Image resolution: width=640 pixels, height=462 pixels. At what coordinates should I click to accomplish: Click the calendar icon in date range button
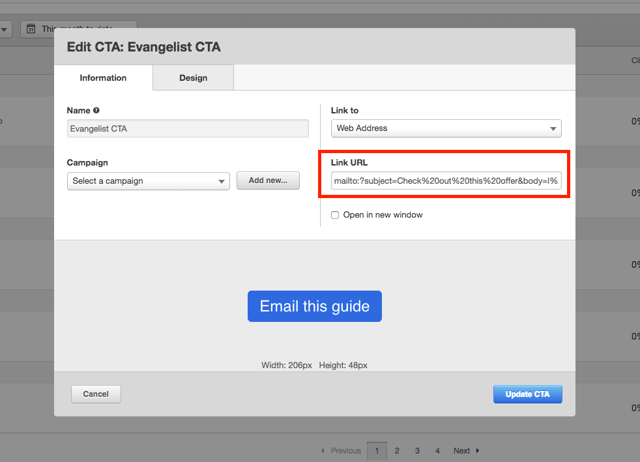[x=31, y=28]
